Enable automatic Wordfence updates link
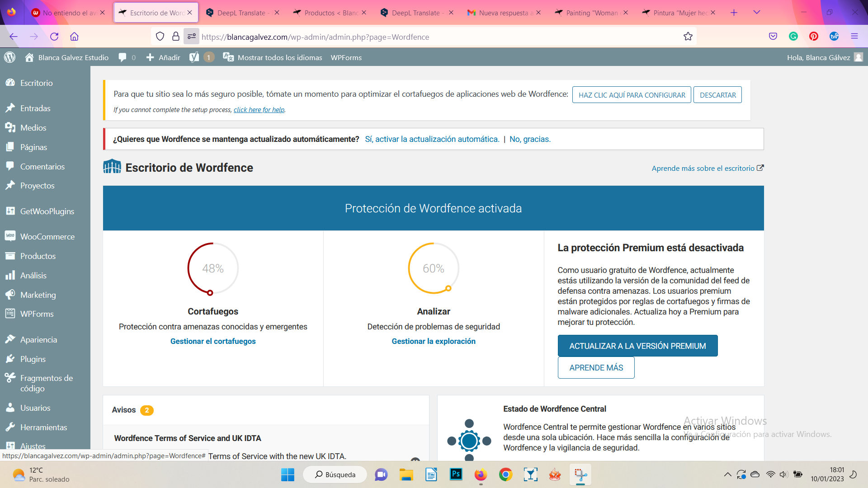868x488 pixels. (432, 139)
